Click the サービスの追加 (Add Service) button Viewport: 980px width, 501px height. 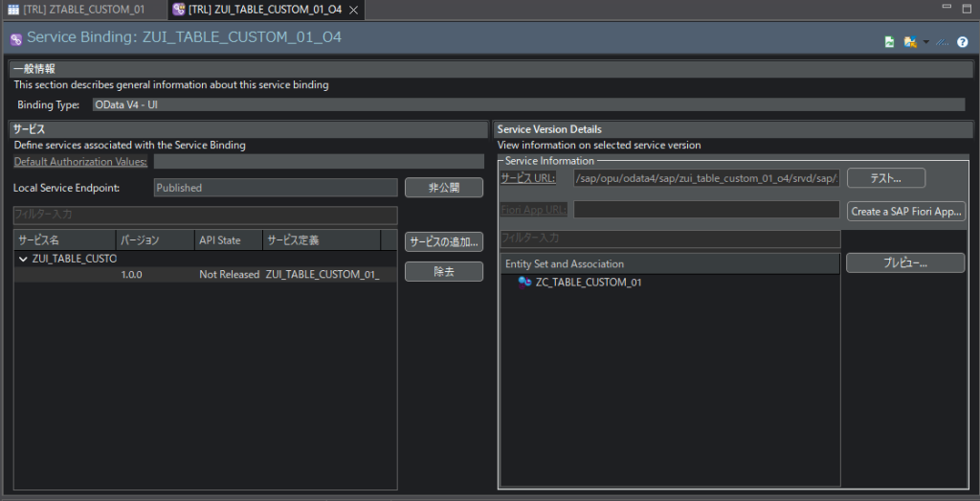tap(443, 241)
